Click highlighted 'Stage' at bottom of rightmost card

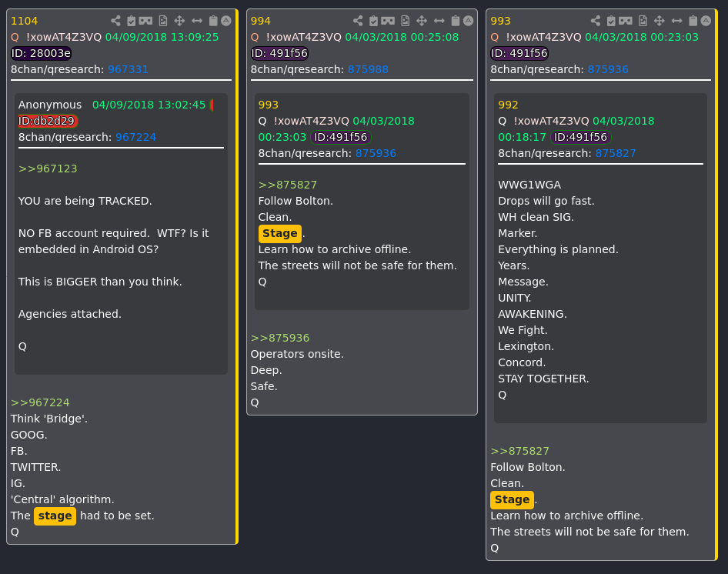coord(512,499)
